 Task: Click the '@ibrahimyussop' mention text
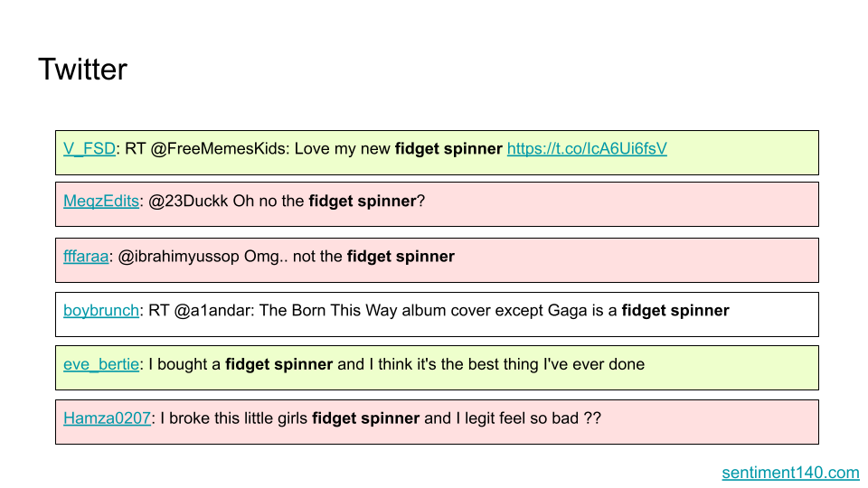pyautogui.click(x=179, y=257)
